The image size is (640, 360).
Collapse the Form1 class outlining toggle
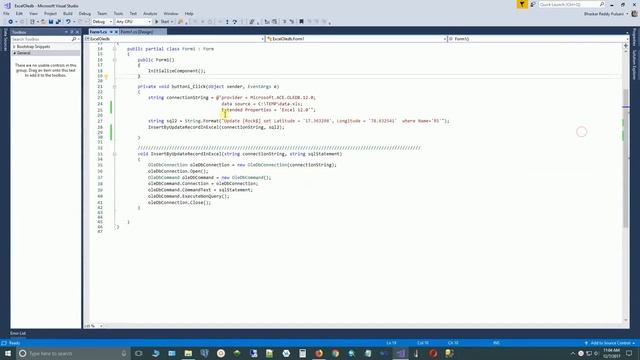tap(115, 49)
